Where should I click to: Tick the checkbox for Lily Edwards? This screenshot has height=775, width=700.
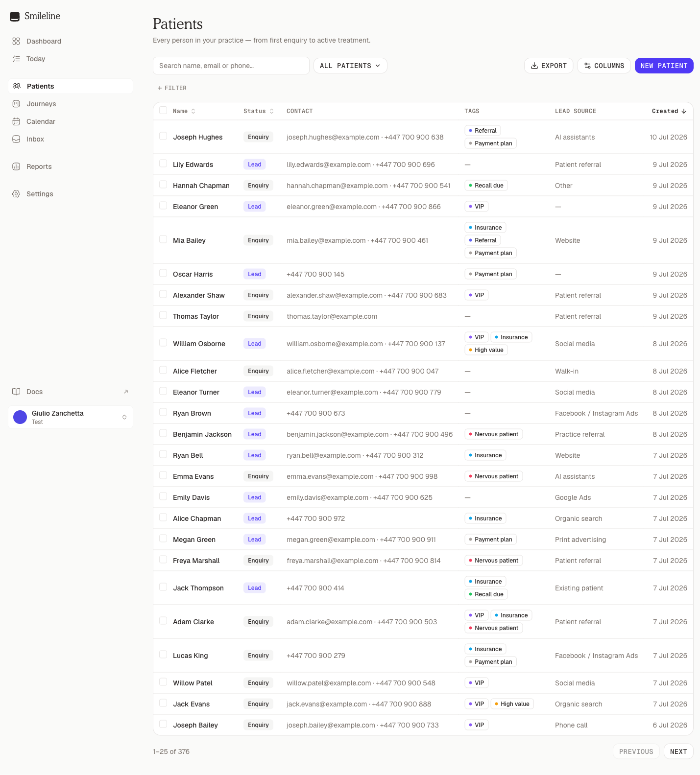(x=163, y=164)
